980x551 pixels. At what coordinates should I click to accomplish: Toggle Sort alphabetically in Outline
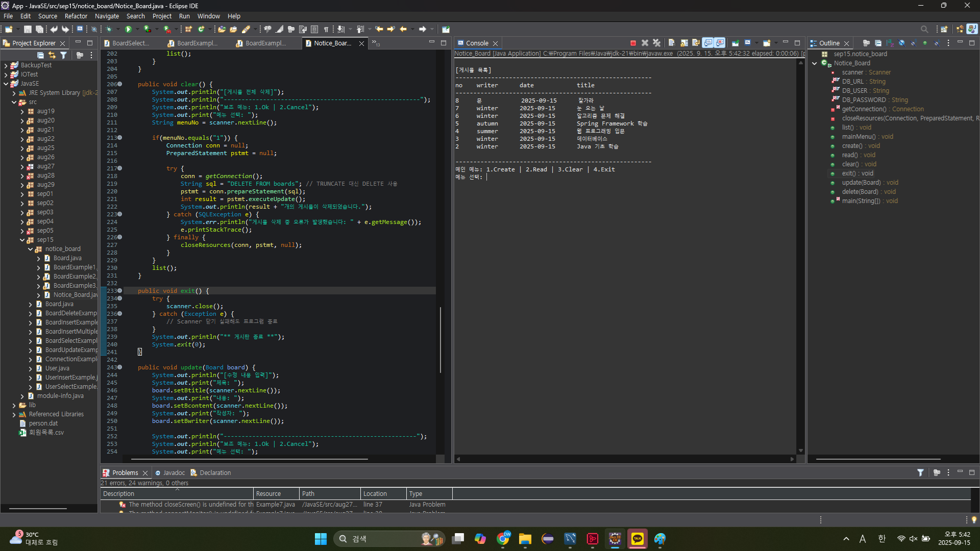pos(890,43)
